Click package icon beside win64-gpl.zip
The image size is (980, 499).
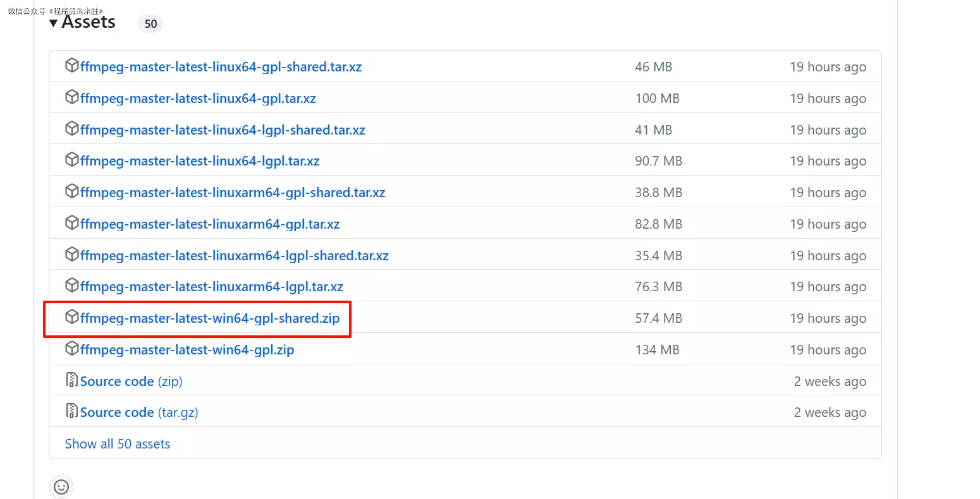[x=72, y=349]
